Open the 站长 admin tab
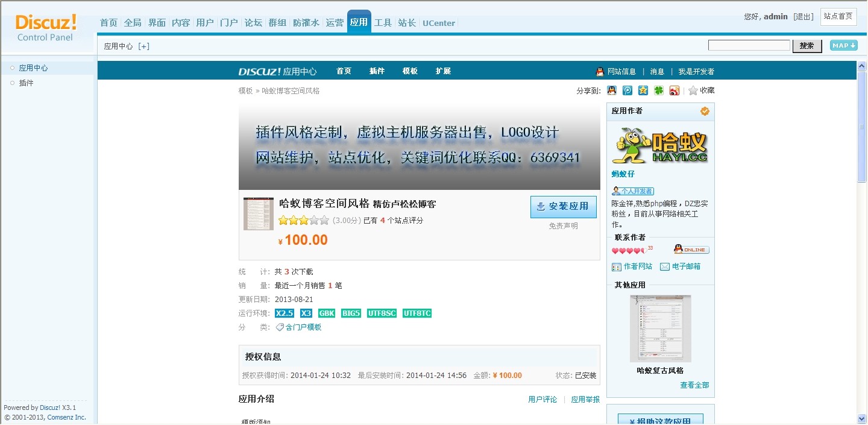The height and width of the screenshot is (425, 868). 407,23
